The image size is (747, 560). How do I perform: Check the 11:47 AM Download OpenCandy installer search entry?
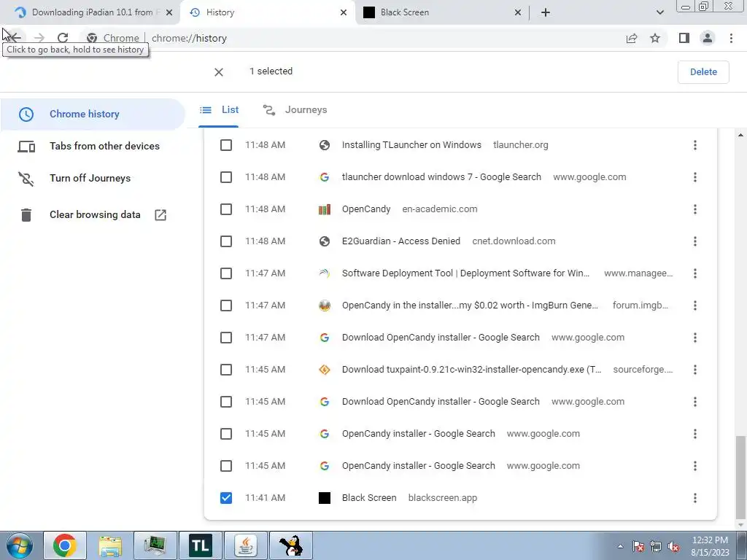[x=226, y=338]
